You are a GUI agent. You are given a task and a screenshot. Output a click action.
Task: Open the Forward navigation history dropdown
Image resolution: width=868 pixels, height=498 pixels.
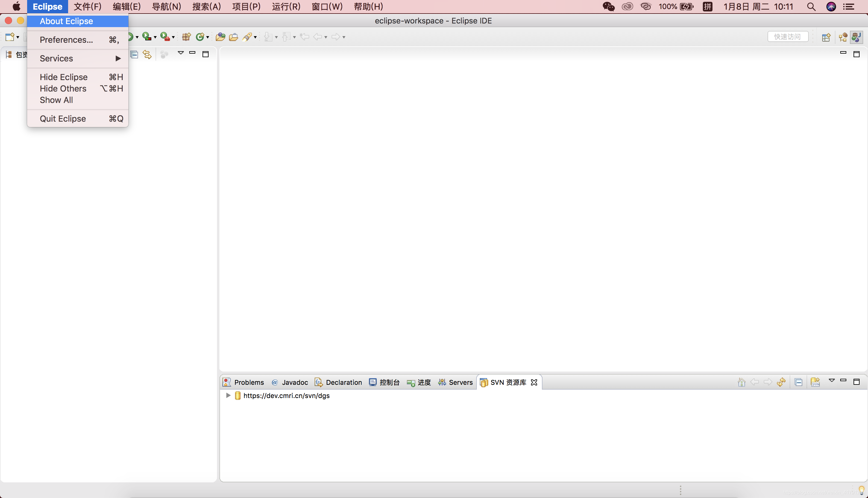344,37
